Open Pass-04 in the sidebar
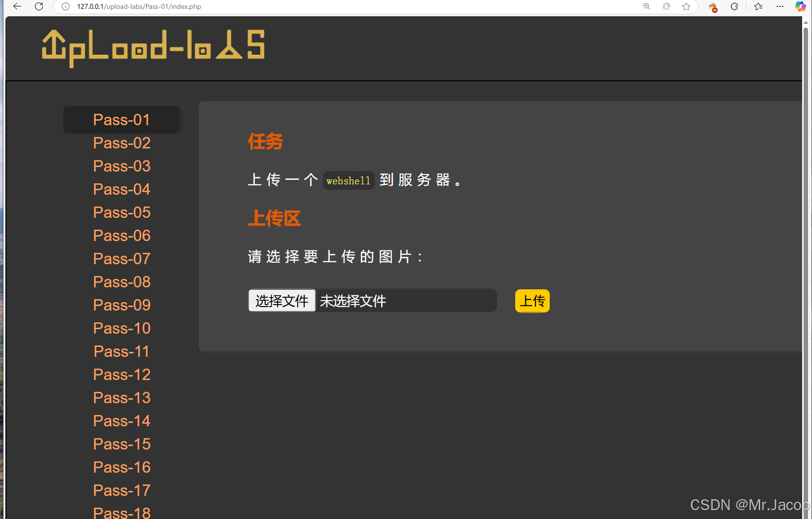Screen dimensions: 812x519 pyautogui.click(x=122, y=189)
